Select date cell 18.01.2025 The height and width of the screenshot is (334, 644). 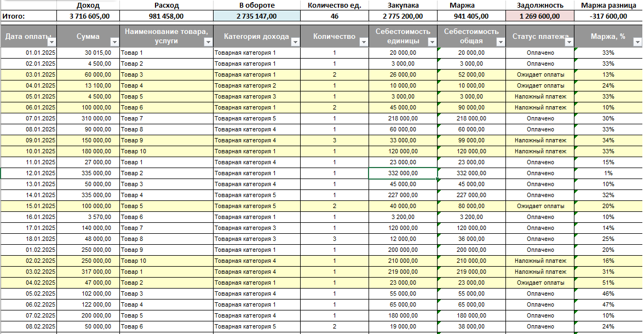click(28, 239)
